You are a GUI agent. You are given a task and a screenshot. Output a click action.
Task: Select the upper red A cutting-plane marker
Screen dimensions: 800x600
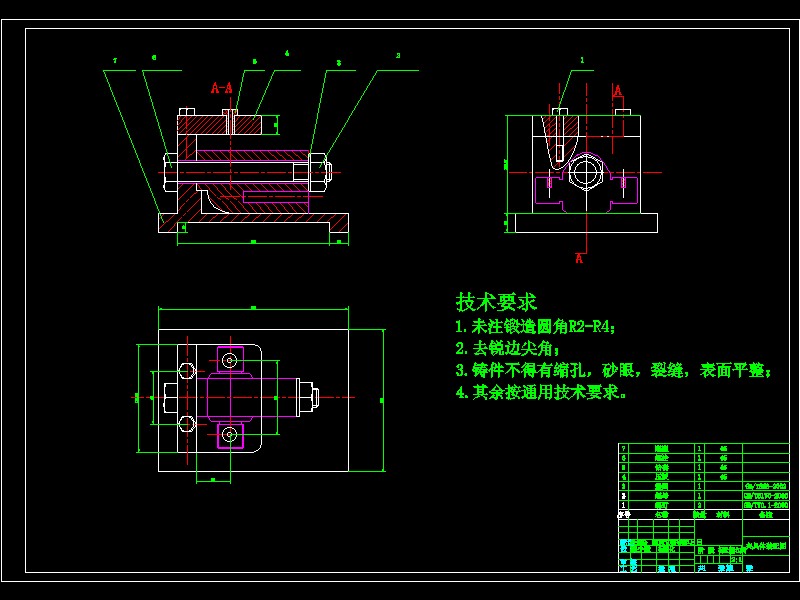(x=618, y=91)
